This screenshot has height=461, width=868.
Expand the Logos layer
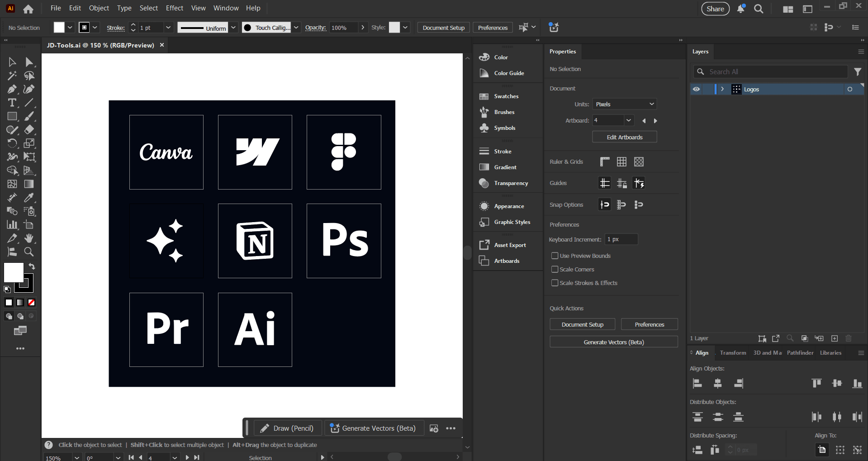[722, 89]
